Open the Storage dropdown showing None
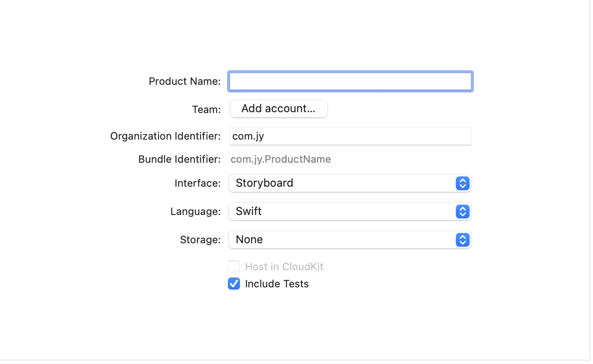This screenshot has height=364, width=593. pyautogui.click(x=343, y=240)
